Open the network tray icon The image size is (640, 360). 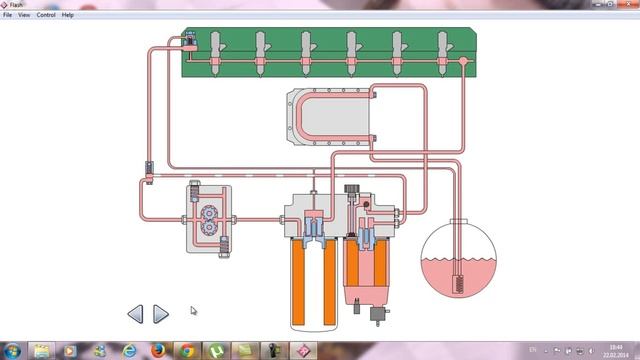tap(580, 351)
